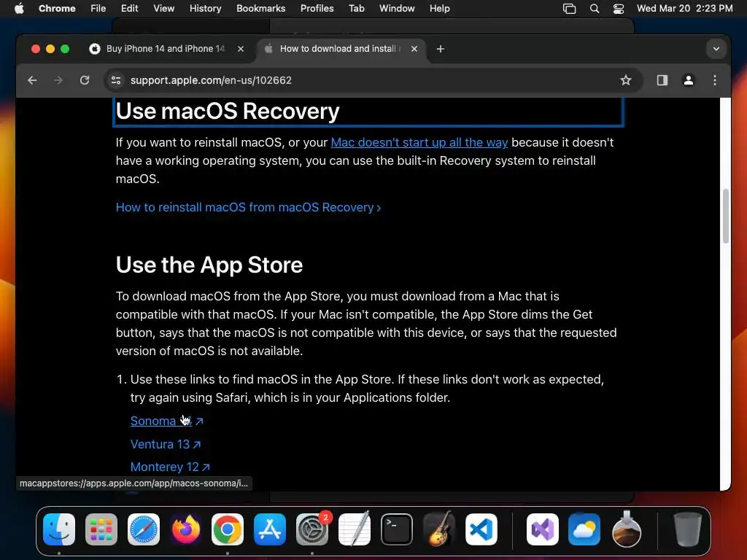Viewport: 747px width, 560px height.
Task: Open the Edit menu
Action: [x=129, y=9]
